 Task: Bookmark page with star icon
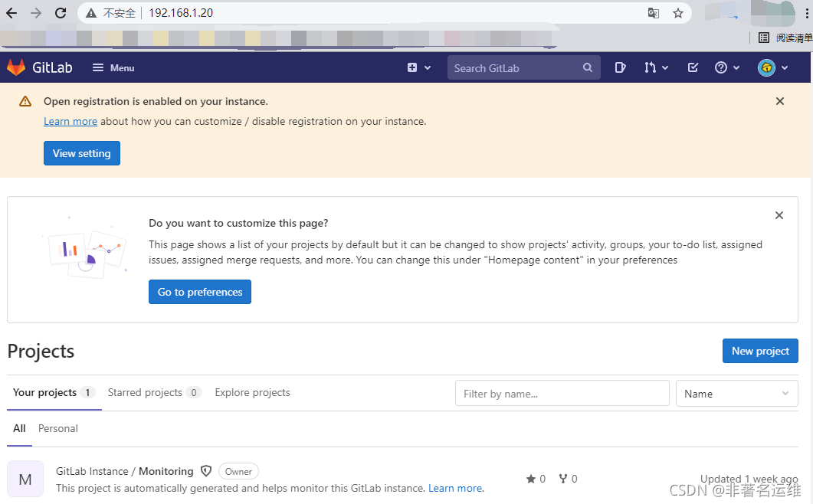677,13
